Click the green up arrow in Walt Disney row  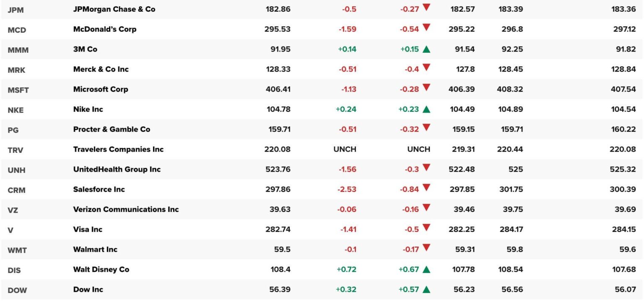426,270
